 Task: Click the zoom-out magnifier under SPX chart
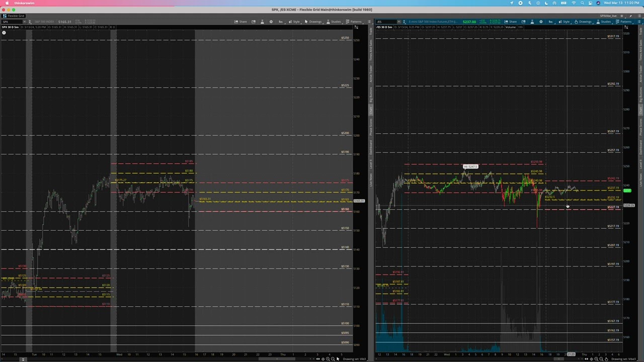click(333, 359)
